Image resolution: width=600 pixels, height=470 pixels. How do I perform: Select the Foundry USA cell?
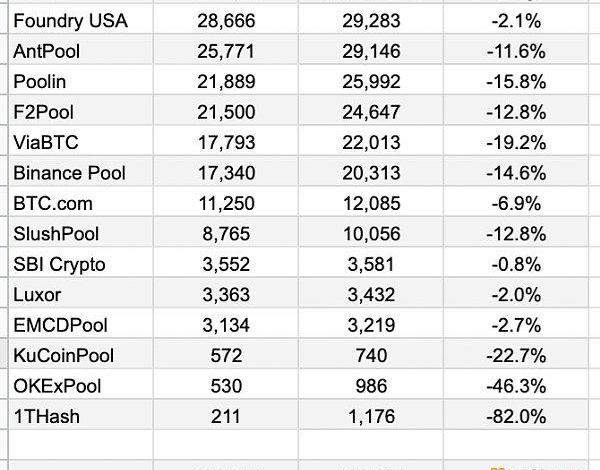(81, 20)
